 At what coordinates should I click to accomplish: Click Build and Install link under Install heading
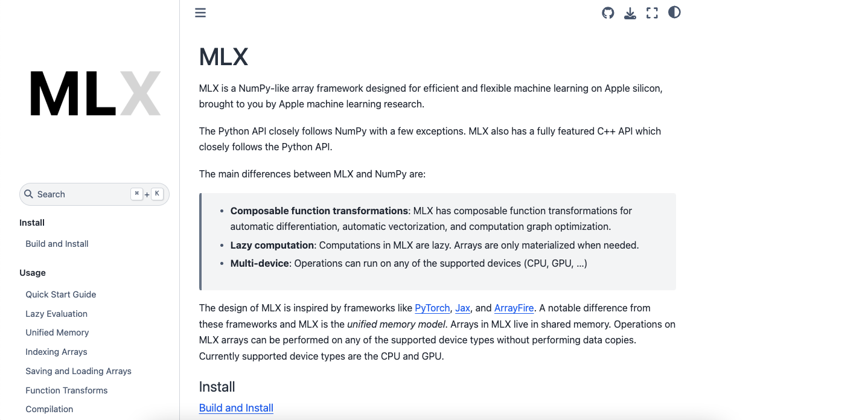point(236,408)
